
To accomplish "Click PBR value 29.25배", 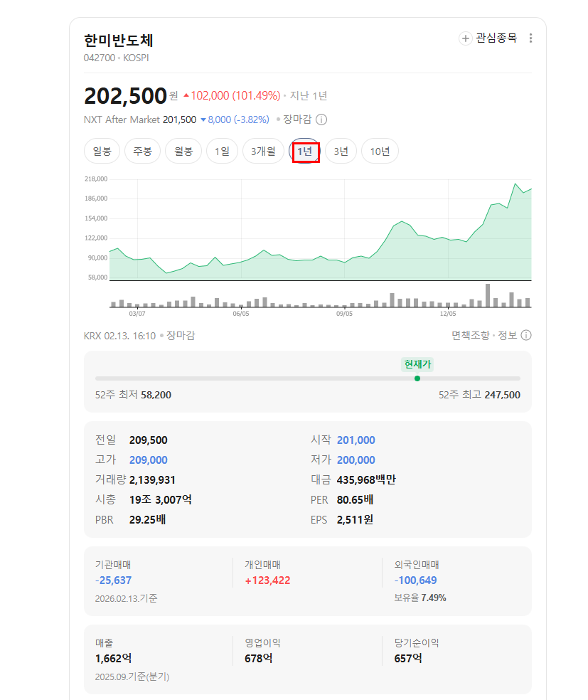I will tap(147, 519).
